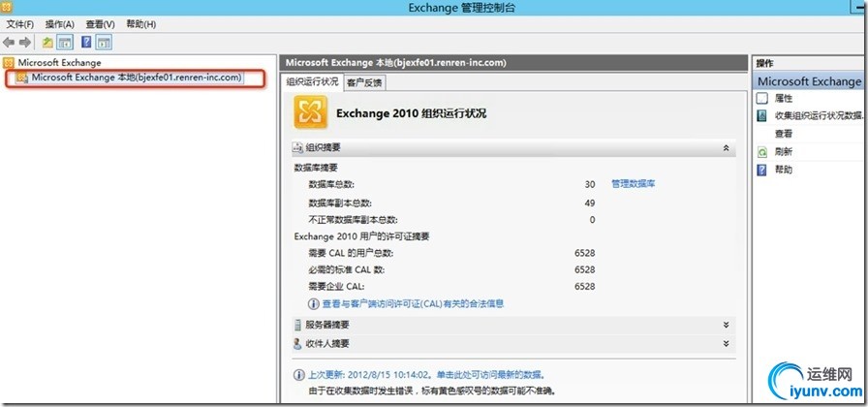Click the Microsoft Exchange root node icon

9,63
